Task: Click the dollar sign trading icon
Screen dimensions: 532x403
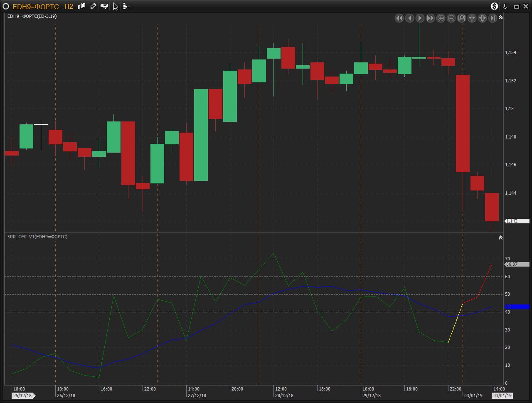Action: (x=494, y=6)
